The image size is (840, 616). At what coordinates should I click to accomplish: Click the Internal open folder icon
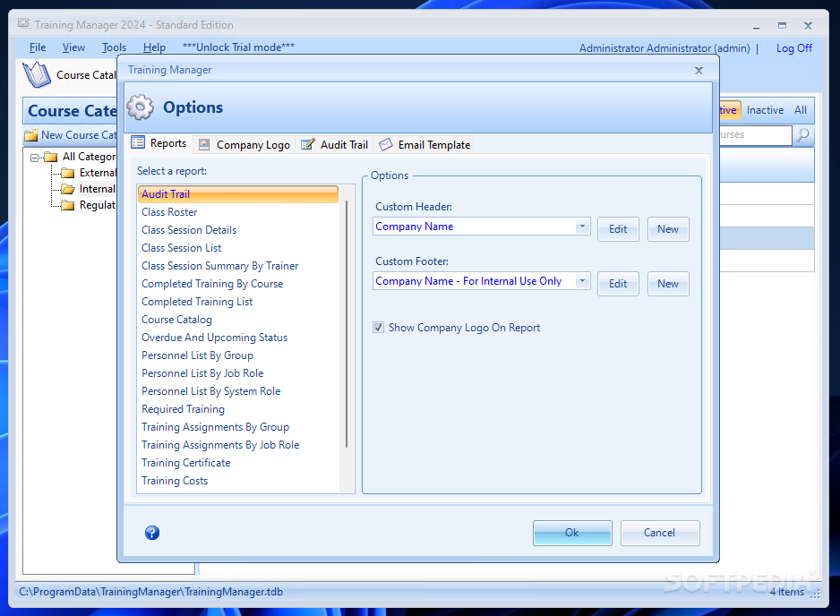coord(67,189)
